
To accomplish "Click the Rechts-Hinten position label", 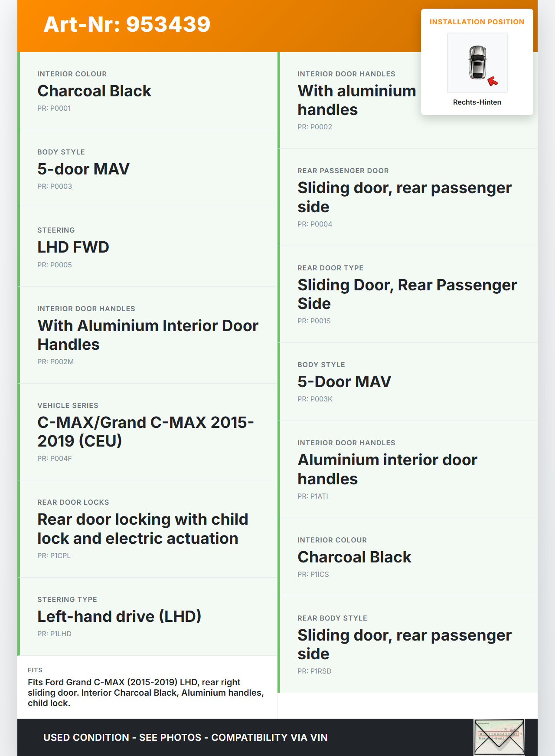I will [x=477, y=102].
